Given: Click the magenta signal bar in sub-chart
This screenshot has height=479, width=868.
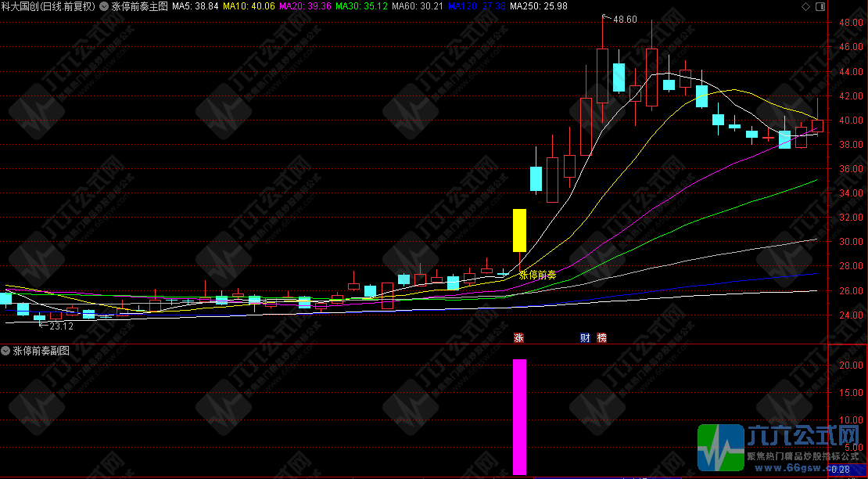Looking at the screenshot, I should pos(519,416).
